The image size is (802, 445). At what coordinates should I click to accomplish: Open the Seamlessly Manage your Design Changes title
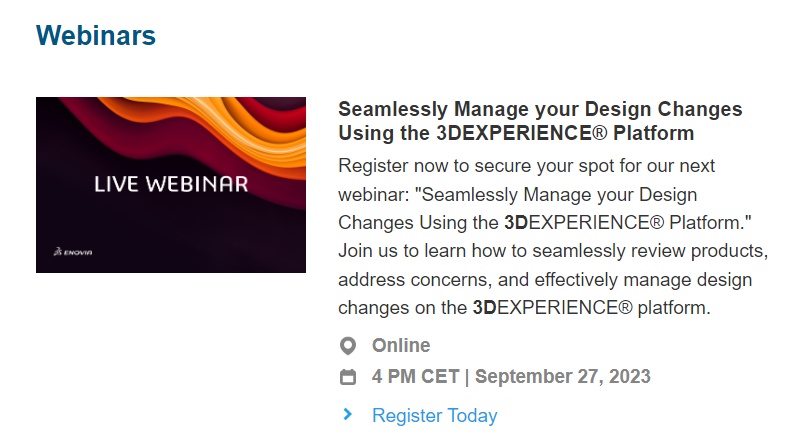pyautogui.click(x=540, y=121)
